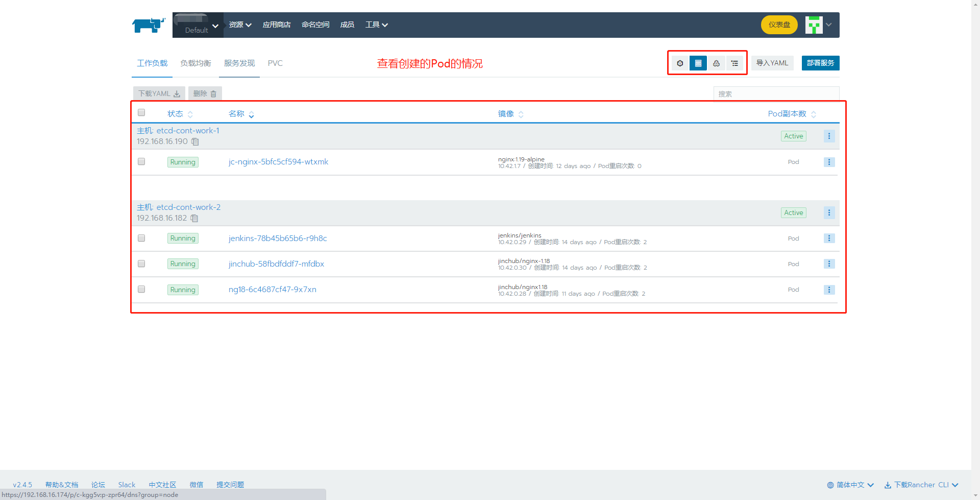
Task: Switch to the PVC tab
Action: click(x=275, y=63)
